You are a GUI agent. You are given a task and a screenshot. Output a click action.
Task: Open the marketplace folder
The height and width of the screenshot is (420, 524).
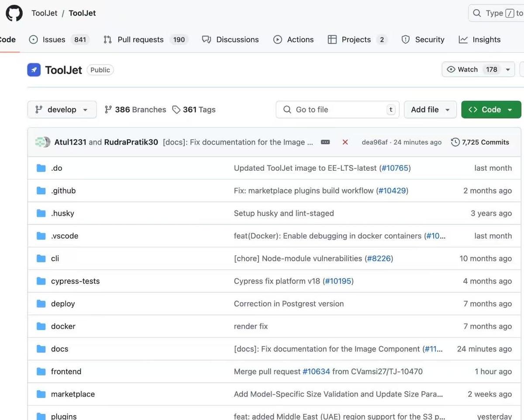(72, 394)
